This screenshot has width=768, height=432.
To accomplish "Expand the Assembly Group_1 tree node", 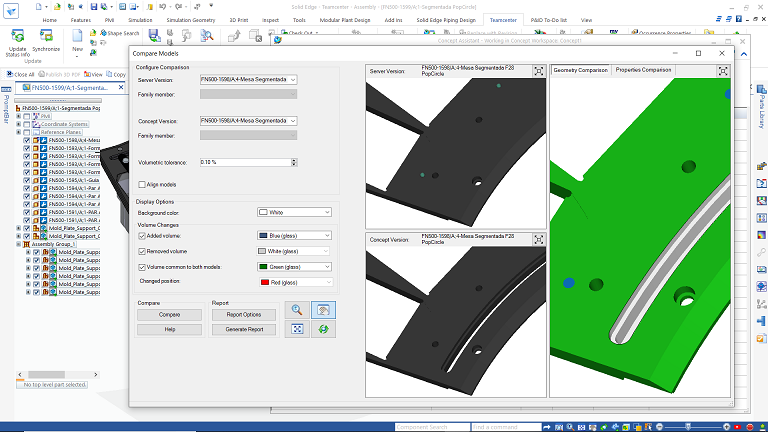I will point(18,244).
